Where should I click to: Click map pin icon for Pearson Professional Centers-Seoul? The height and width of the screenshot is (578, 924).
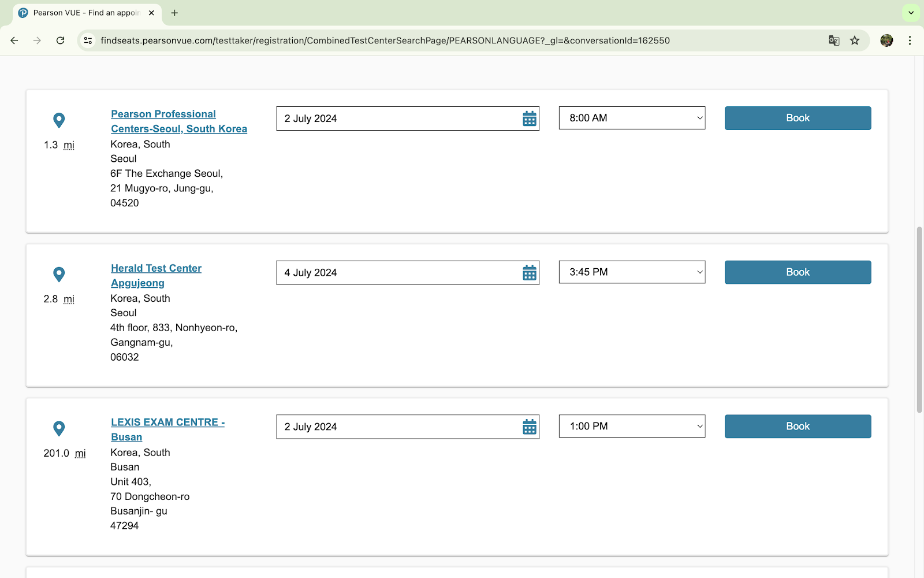[x=59, y=120]
